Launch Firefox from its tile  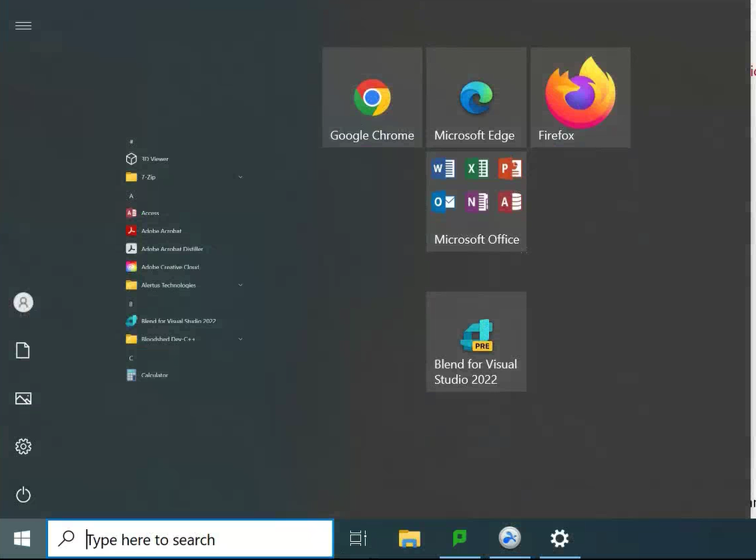pyautogui.click(x=580, y=97)
